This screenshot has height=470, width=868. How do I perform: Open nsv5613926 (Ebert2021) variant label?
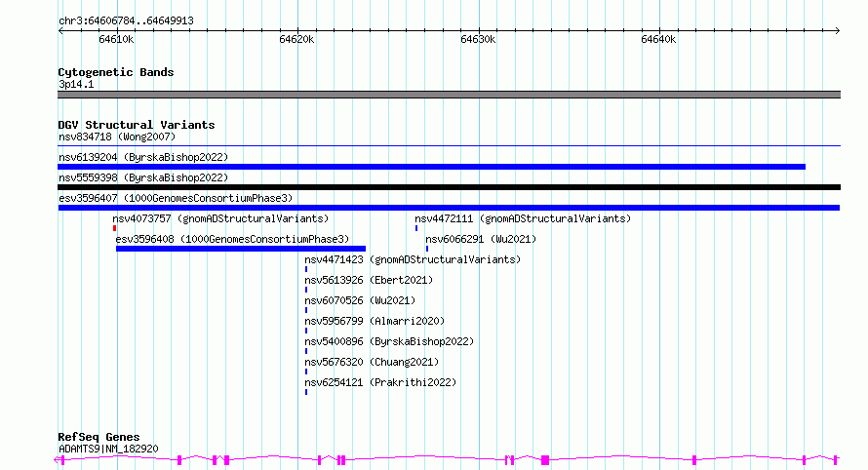pos(369,280)
